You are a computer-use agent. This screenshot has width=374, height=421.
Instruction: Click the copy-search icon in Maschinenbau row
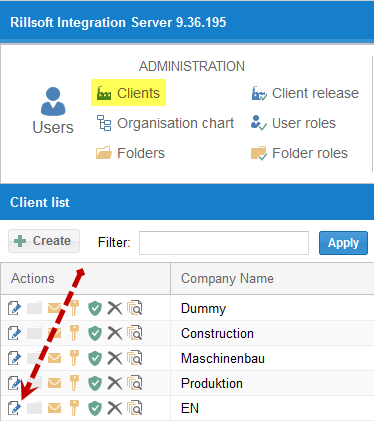pyautogui.click(x=135, y=358)
